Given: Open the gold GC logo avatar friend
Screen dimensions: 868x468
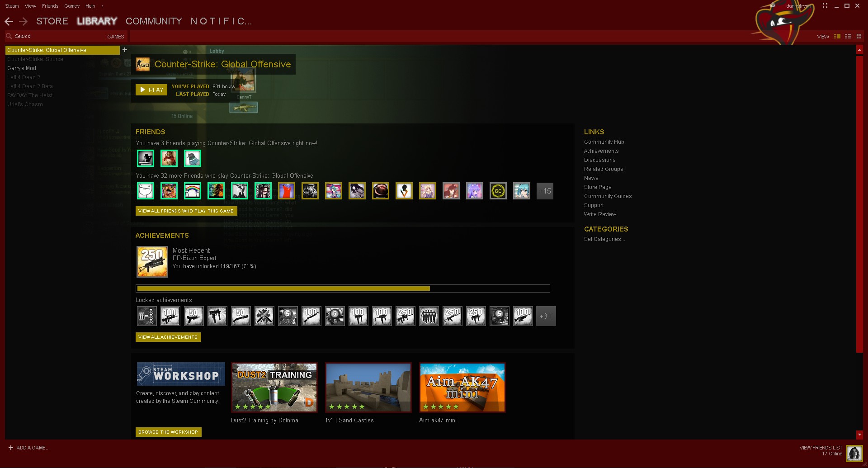Looking at the screenshot, I should (x=498, y=191).
